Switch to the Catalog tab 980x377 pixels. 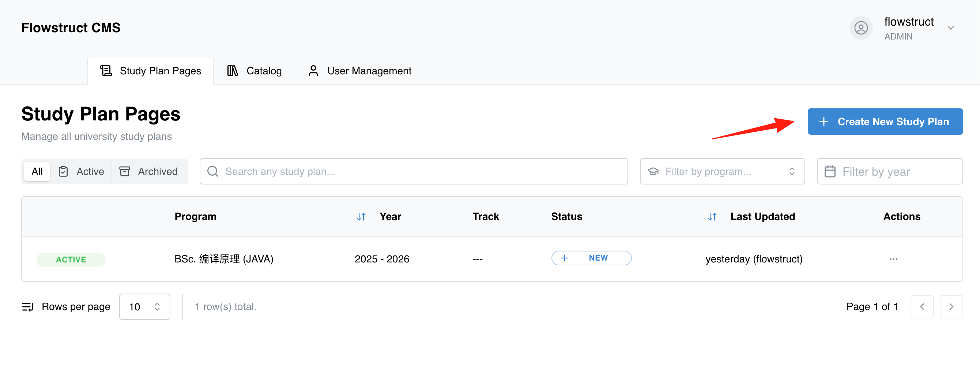pyautogui.click(x=254, y=71)
